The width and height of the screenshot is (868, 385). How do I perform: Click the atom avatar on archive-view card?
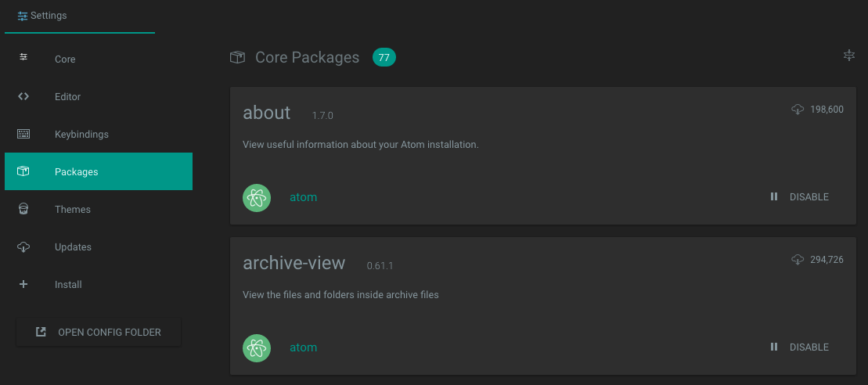[x=257, y=348]
